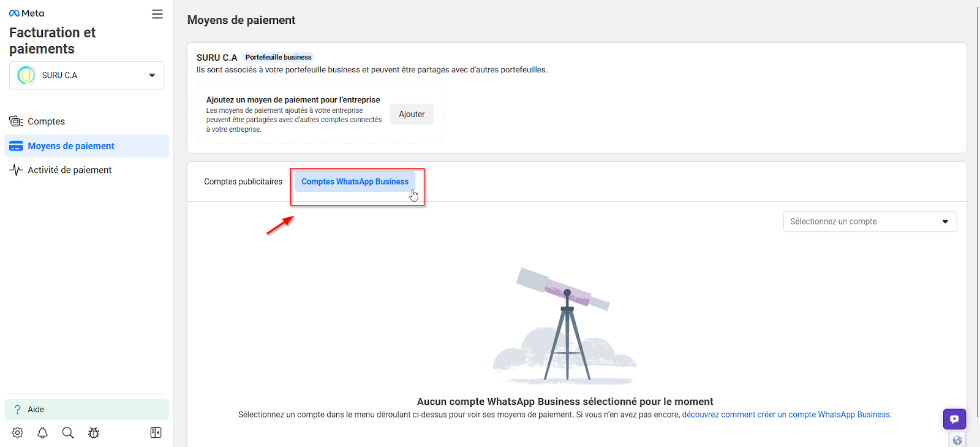Screen dimensions: 980x447
Task: Open the link about creating a WhatsApp Business account
Action: coord(786,415)
